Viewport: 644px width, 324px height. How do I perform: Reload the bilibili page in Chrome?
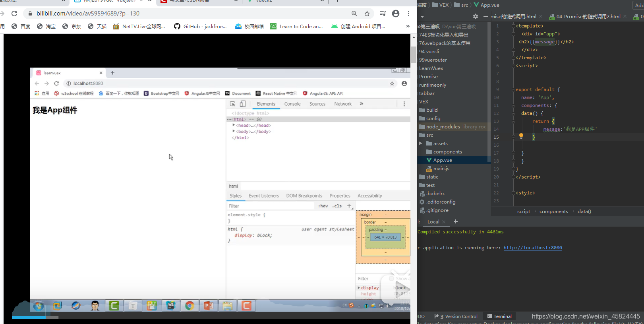click(x=14, y=14)
